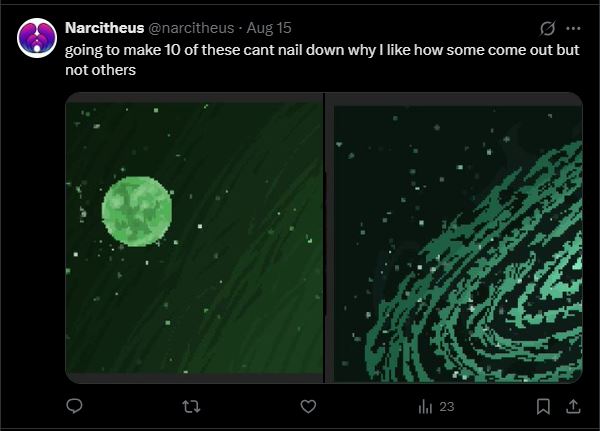
Task: Open the swirling green planet image
Action: coord(454,237)
